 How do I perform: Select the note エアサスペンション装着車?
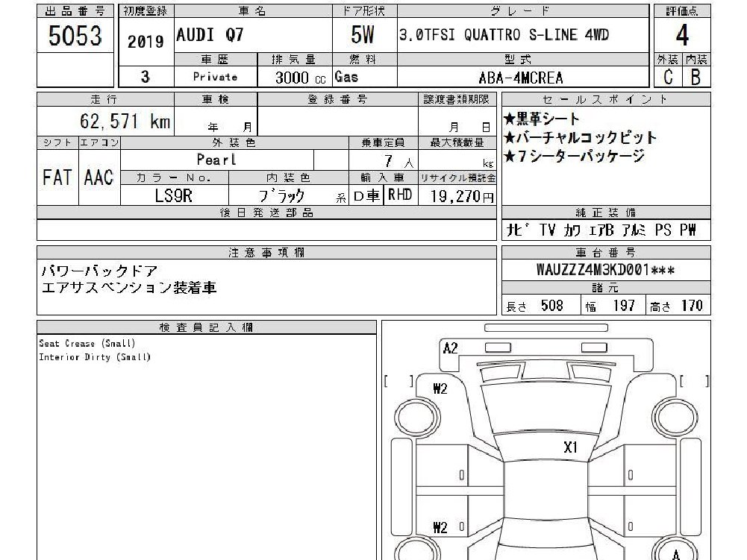pos(129,288)
